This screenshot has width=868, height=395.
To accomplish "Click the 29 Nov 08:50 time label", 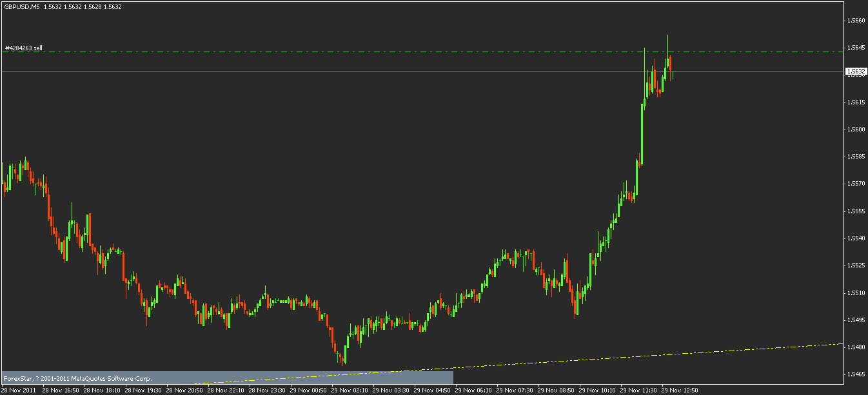I will pos(556,390).
